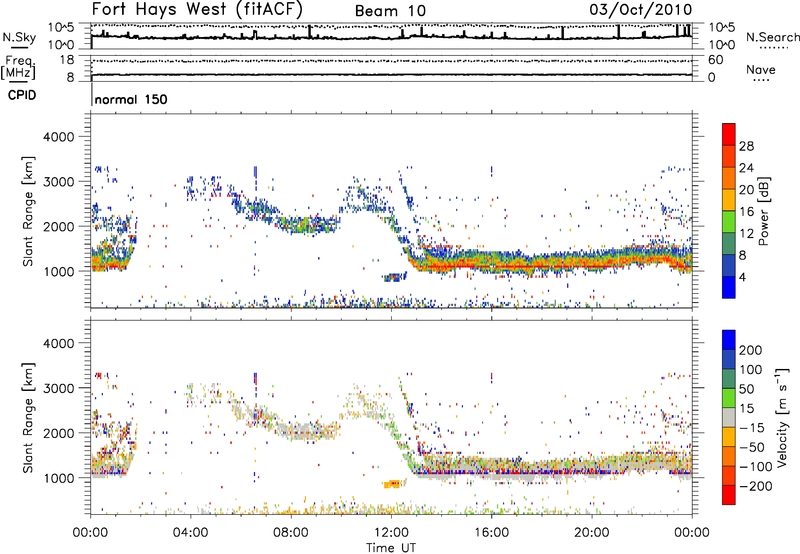Select the velocity panel's "Slant Range [km]" label
The width and height of the screenshot is (800, 554).
click(x=28, y=418)
